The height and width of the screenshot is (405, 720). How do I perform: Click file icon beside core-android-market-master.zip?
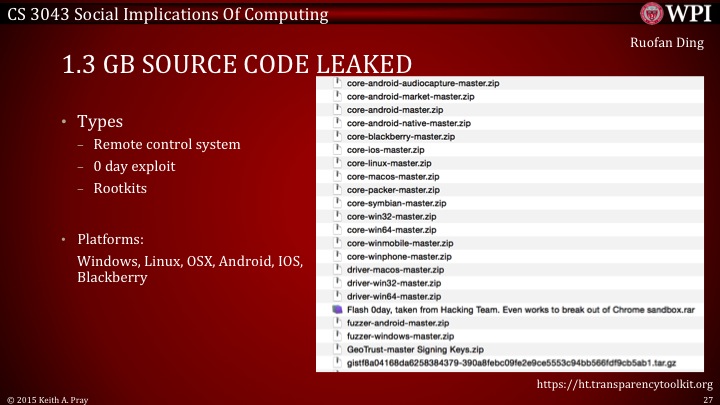(338, 96)
